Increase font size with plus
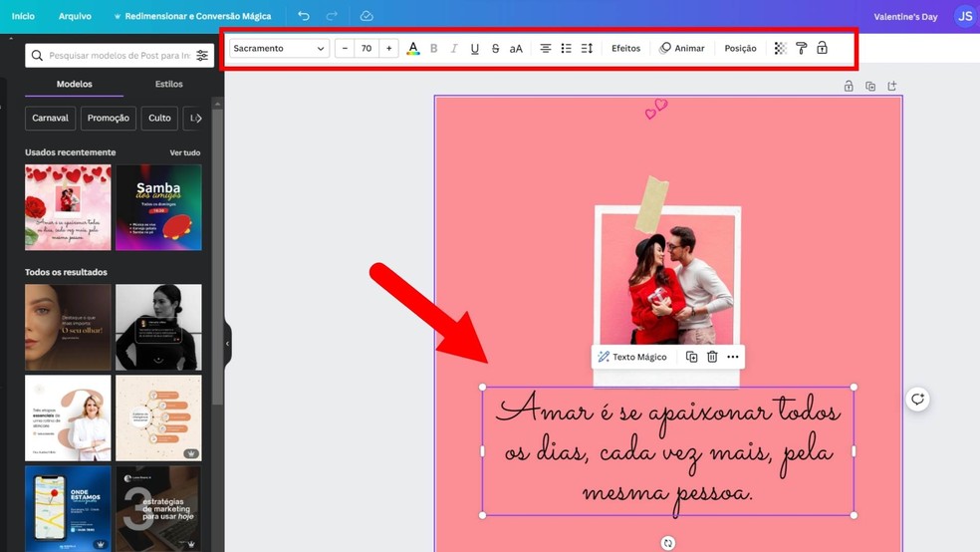The image size is (980, 552). tap(388, 48)
